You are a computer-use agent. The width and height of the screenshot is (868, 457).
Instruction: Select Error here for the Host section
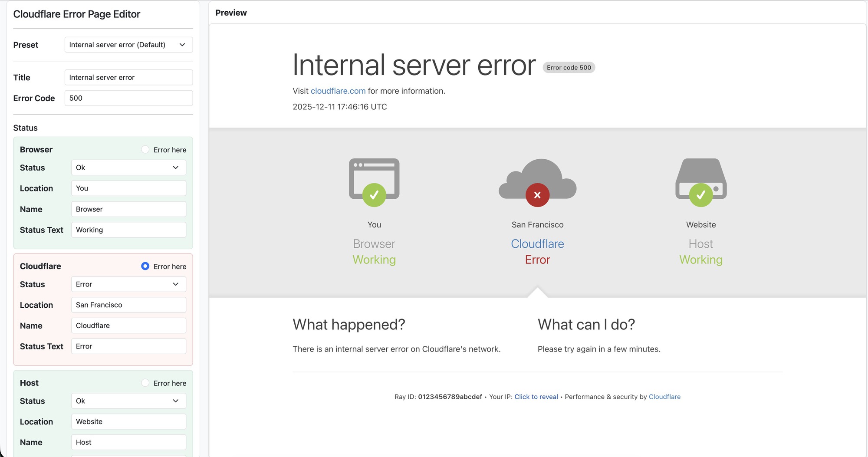145,383
